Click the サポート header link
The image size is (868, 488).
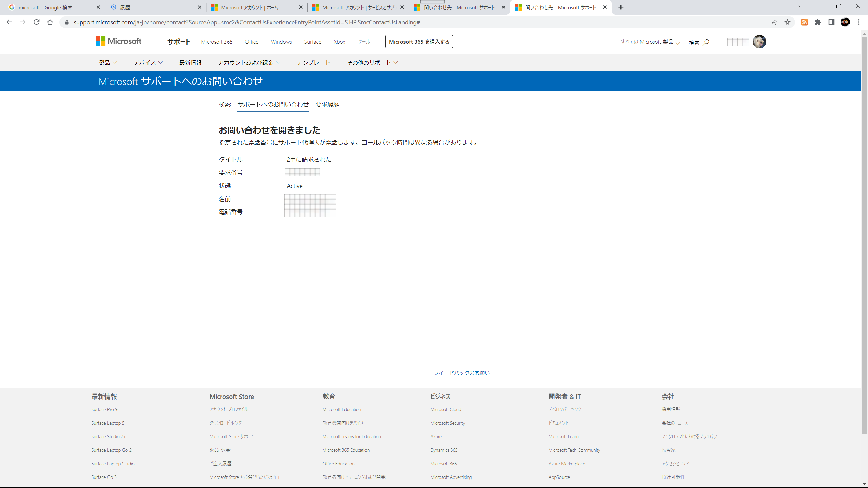pyautogui.click(x=179, y=42)
